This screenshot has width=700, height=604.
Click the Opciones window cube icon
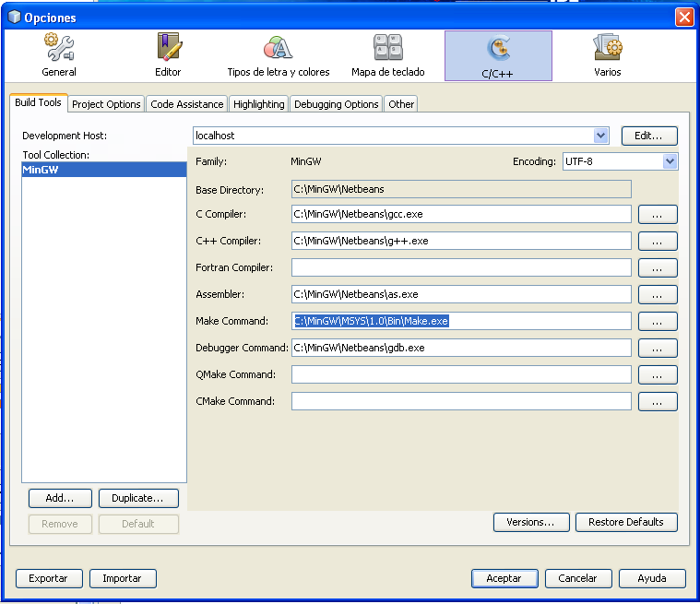(x=14, y=17)
